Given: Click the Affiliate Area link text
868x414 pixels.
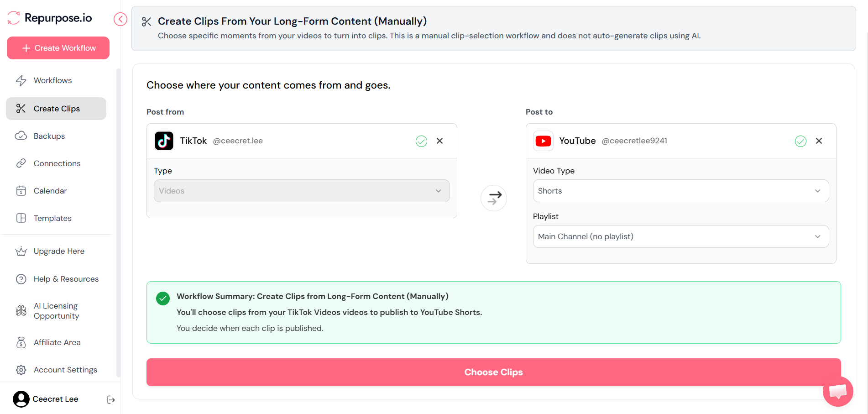Looking at the screenshot, I should 57,342.
